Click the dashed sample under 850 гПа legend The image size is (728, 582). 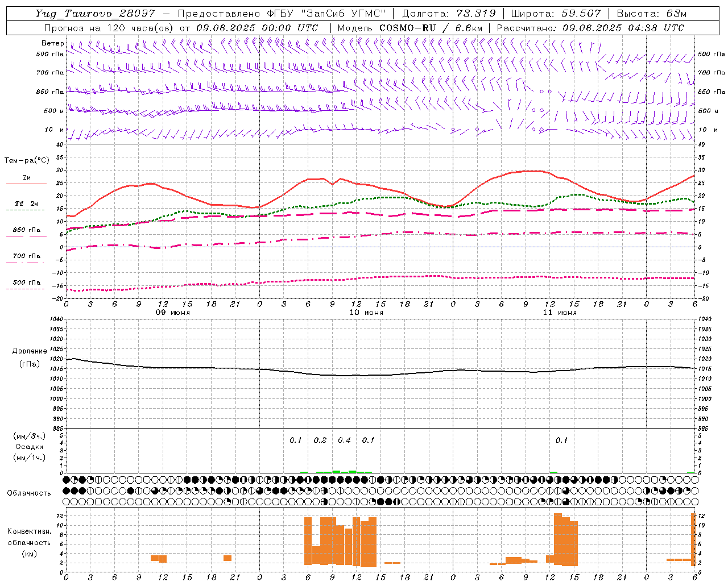pos(26,236)
